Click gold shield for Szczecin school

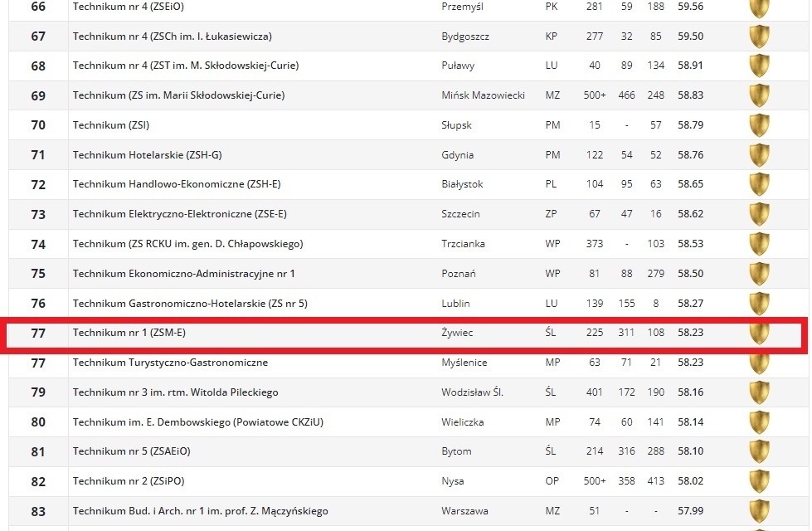tap(759, 214)
